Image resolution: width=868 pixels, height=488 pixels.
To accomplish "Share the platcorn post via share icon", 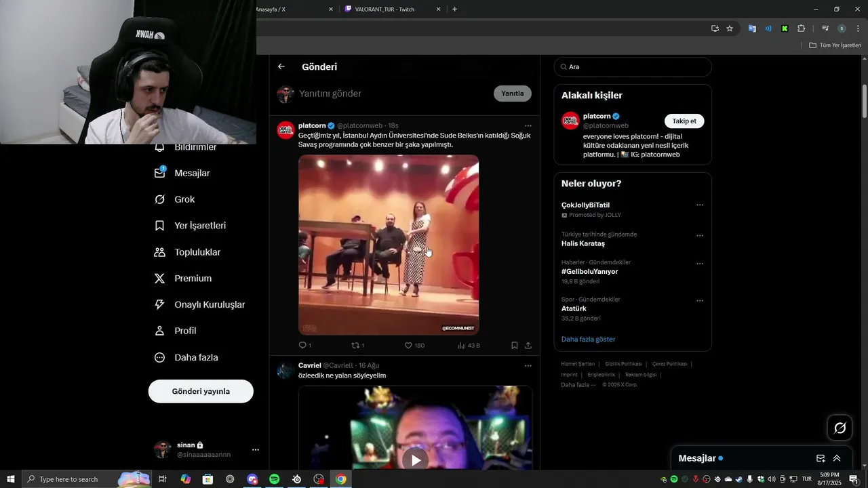I will click(528, 346).
